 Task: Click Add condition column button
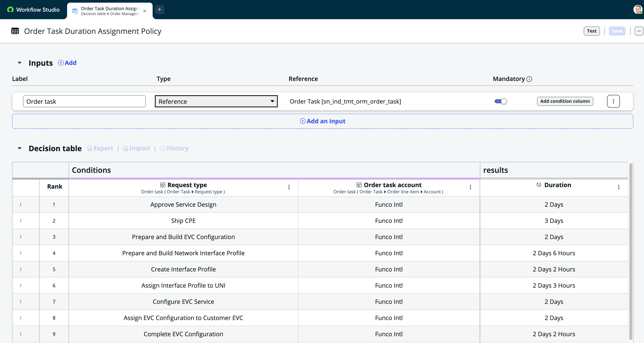[x=565, y=101]
